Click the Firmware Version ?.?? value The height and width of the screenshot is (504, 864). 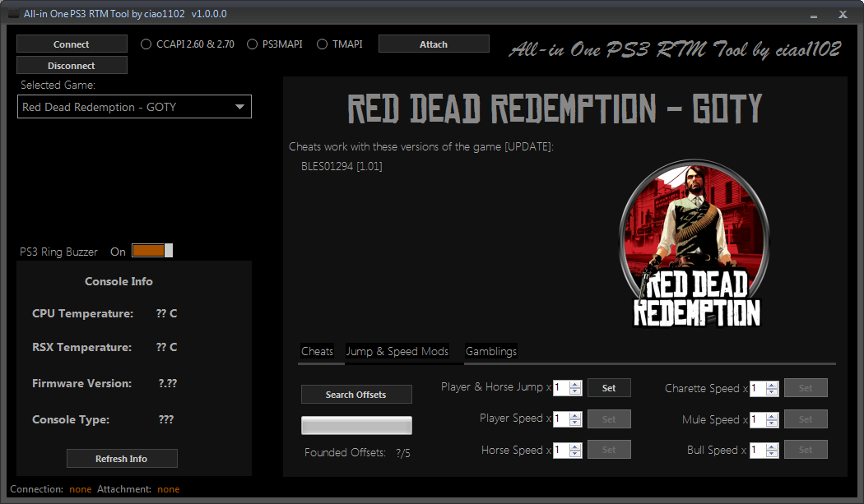click(x=168, y=383)
